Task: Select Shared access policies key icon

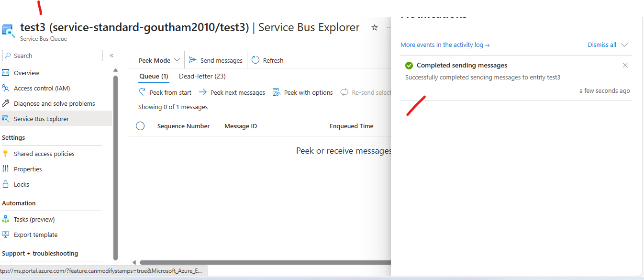Action: coord(6,153)
